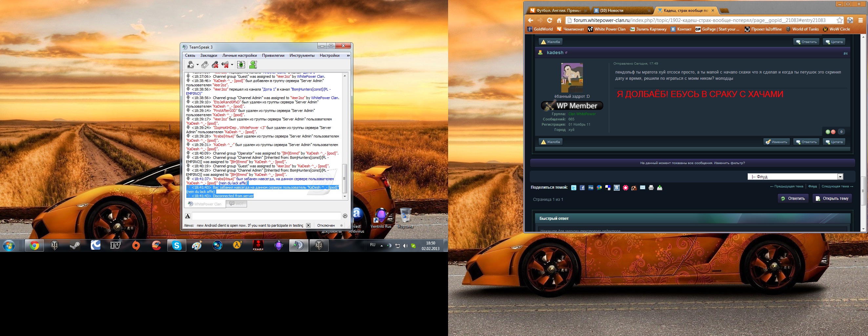Screen dimensions: 868x336
Task: Open the smiley emoticon picker in TeamSpeak
Action: [x=345, y=216]
